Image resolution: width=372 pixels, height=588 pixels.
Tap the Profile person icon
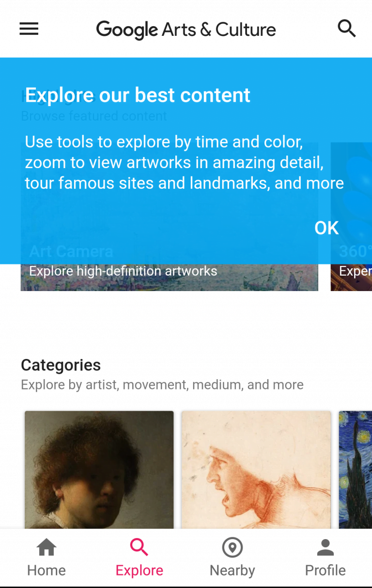(x=325, y=548)
